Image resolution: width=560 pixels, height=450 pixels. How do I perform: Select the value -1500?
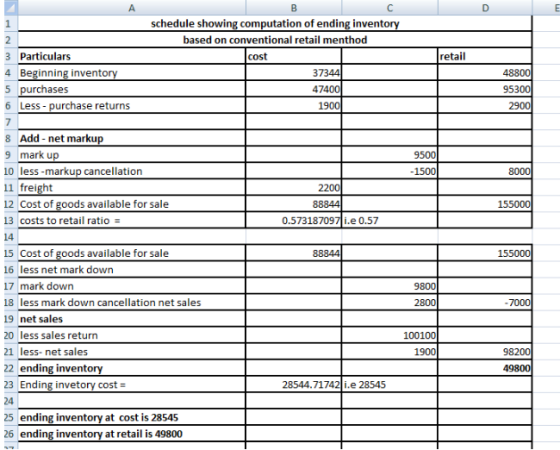390,171
